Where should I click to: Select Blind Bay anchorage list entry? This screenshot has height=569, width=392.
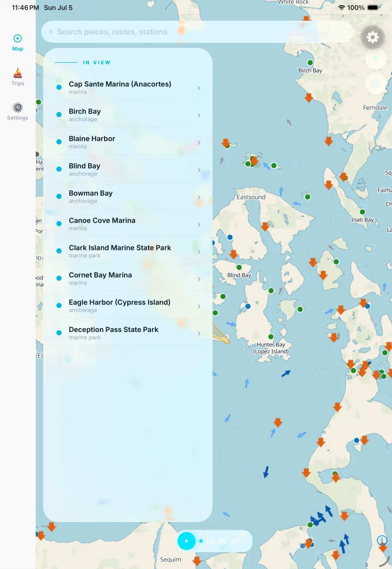tap(128, 169)
